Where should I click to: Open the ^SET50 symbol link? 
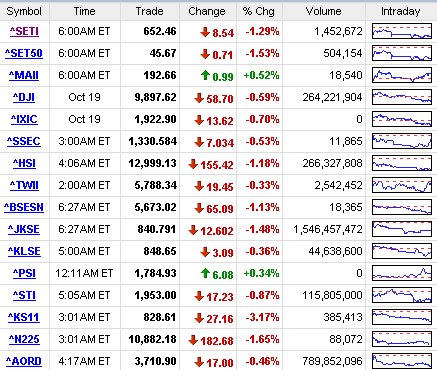click(x=24, y=53)
